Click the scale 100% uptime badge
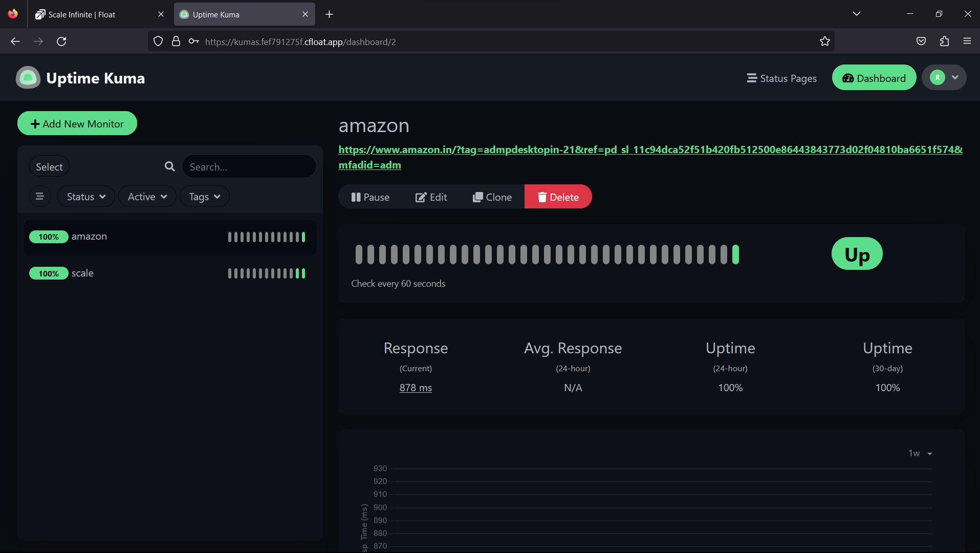Viewport: 980px width, 553px height. coord(49,273)
